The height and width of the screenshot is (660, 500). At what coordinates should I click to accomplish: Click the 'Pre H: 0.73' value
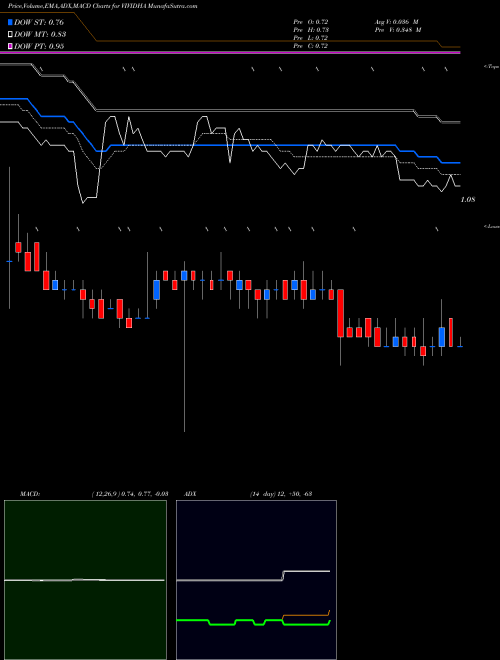click(311, 30)
